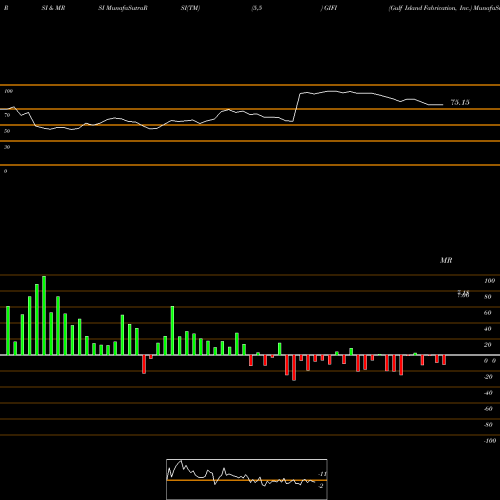Click the -2 value in mini chart
The width and height of the screenshot is (500, 500).
click(x=321, y=486)
